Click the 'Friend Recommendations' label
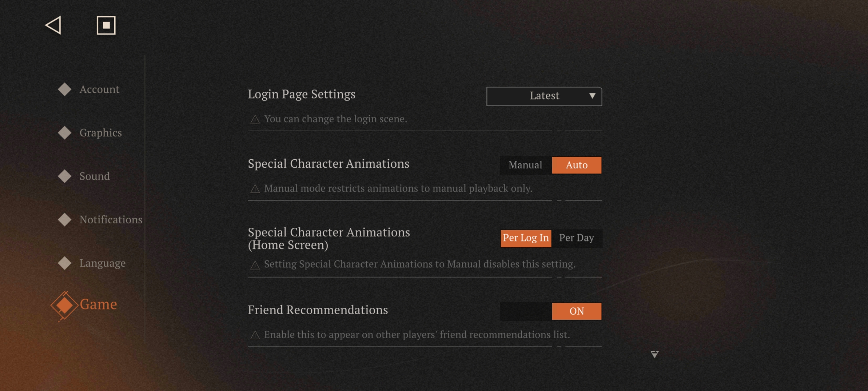This screenshot has height=391, width=868. click(318, 310)
